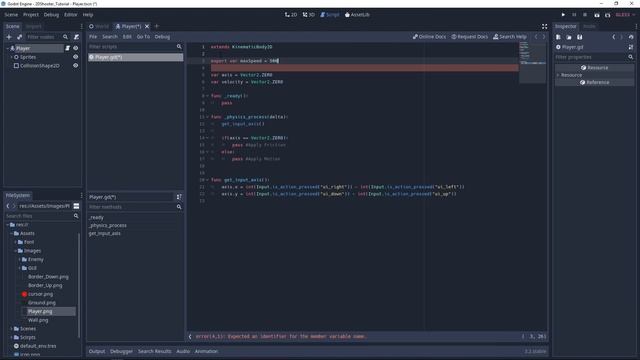Select get_input_axis in methods list

tap(104, 233)
